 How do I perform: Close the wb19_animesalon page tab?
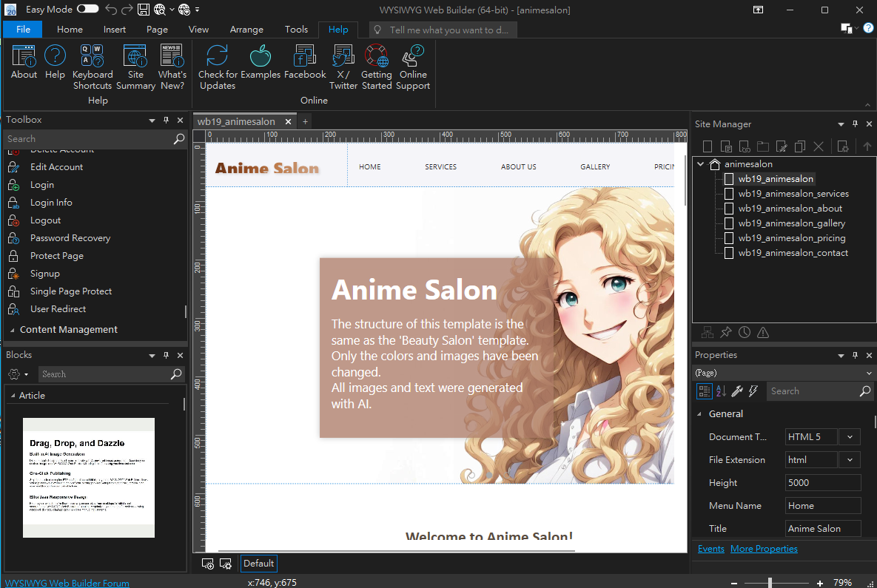coord(288,121)
